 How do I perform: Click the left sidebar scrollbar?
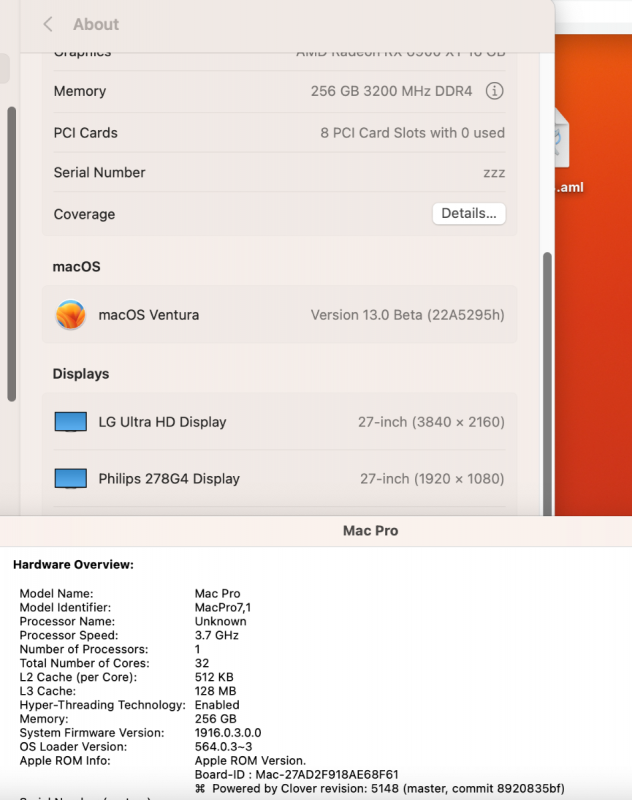click(12, 254)
